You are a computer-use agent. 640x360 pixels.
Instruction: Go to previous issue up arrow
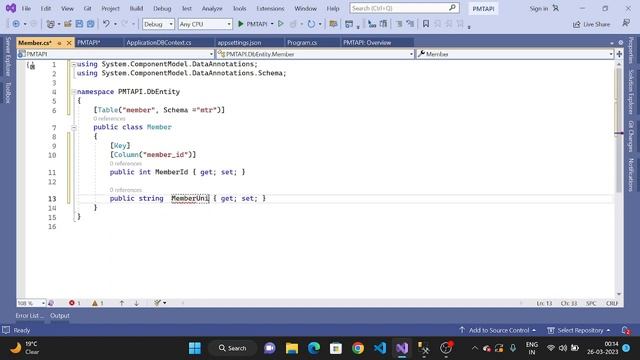coord(122,303)
